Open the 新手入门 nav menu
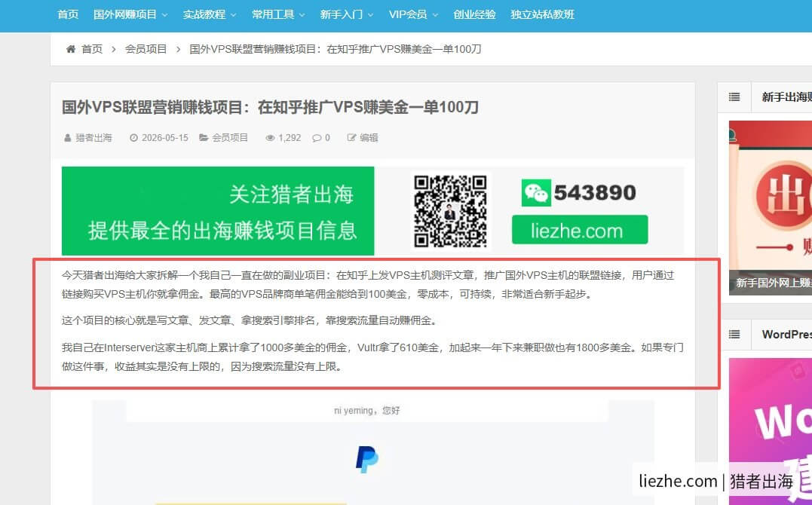Screen dimensions: 812x505 (342, 14)
